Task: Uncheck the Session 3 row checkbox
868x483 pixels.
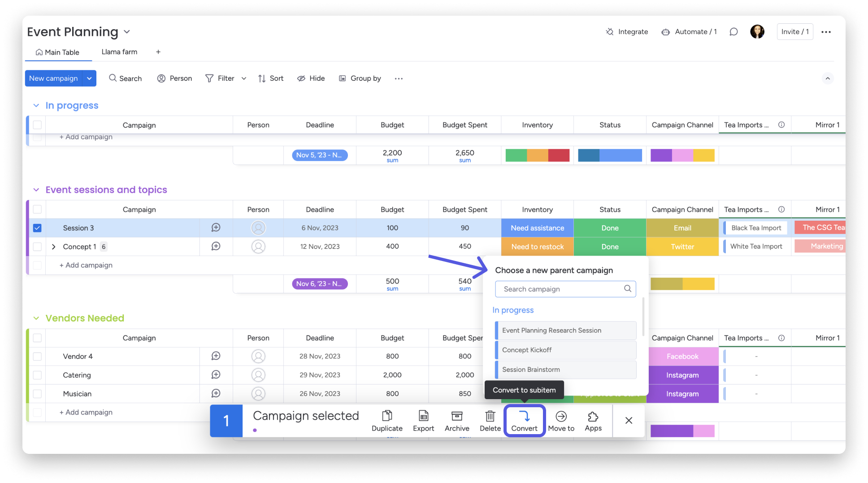Action: point(37,228)
